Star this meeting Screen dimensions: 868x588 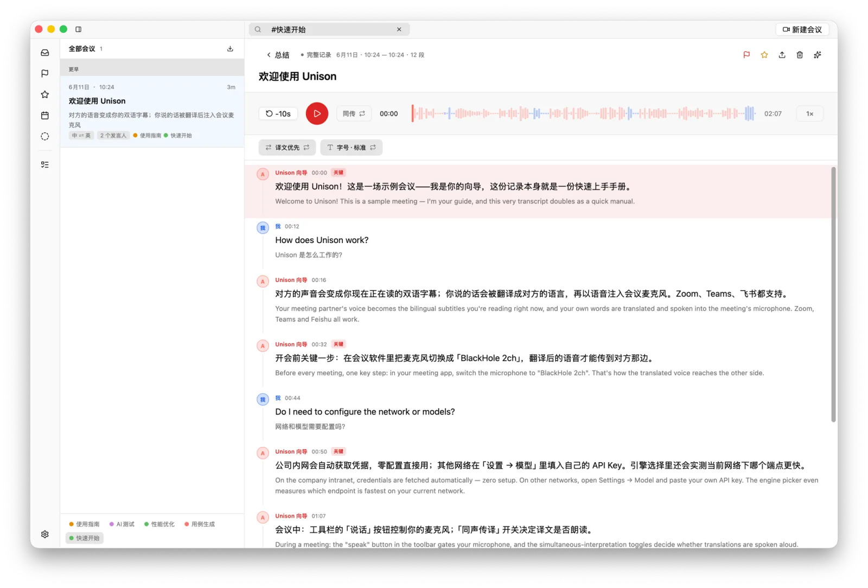tap(764, 55)
